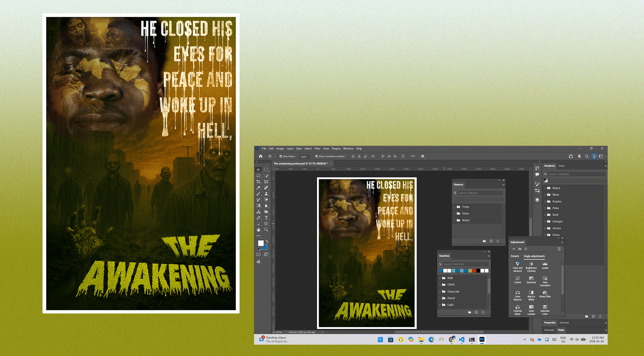
Task: Switch to the Libraries tab
Action: click(x=564, y=323)
